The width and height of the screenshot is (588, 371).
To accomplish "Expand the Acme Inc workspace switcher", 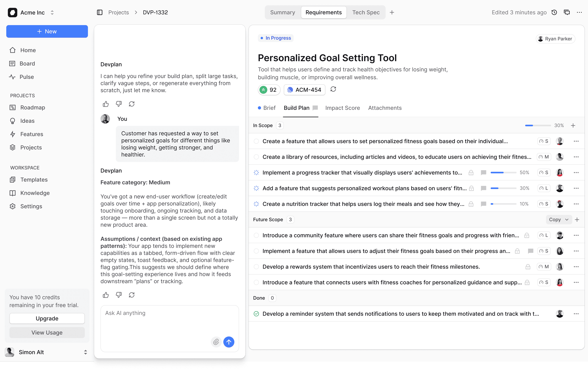I will (52, 12).
